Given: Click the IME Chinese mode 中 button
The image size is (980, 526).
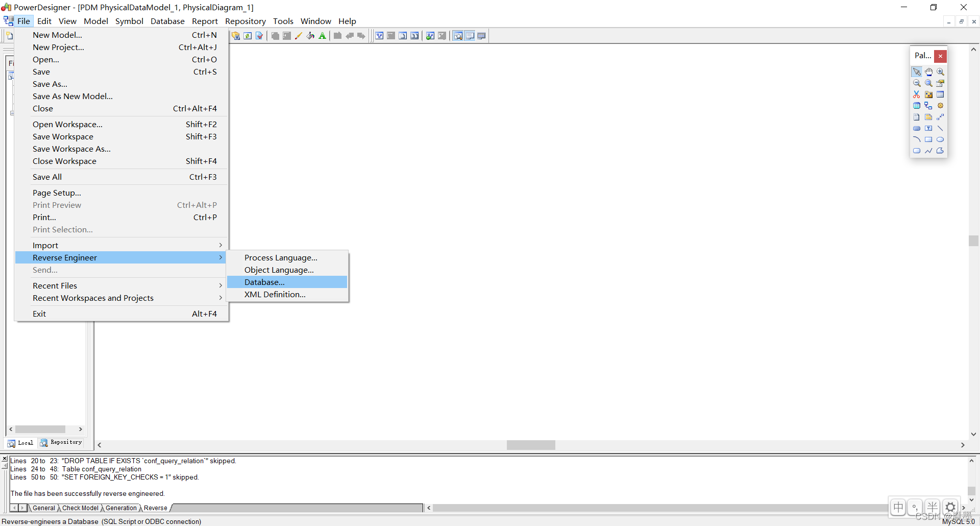Looking at the screenshot, I should [x=898, y=507].
